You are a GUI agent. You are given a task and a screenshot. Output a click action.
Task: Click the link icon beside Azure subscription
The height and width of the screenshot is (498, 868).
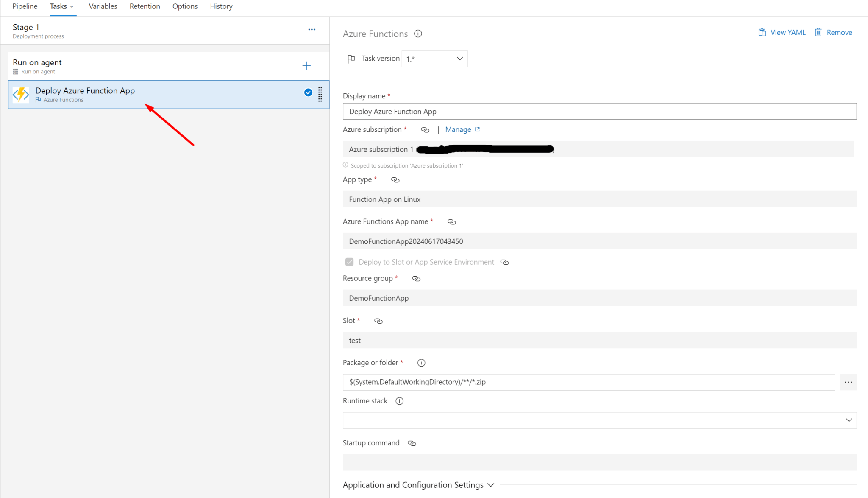[x=425, y=130]
